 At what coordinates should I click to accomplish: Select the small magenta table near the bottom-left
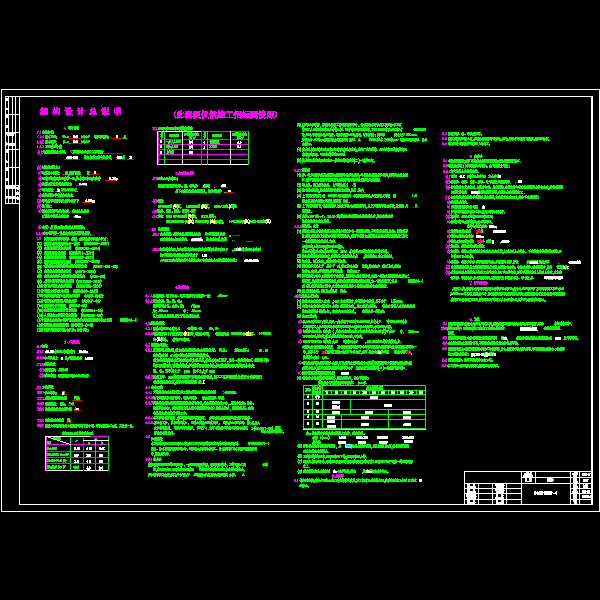pos(77,453)
